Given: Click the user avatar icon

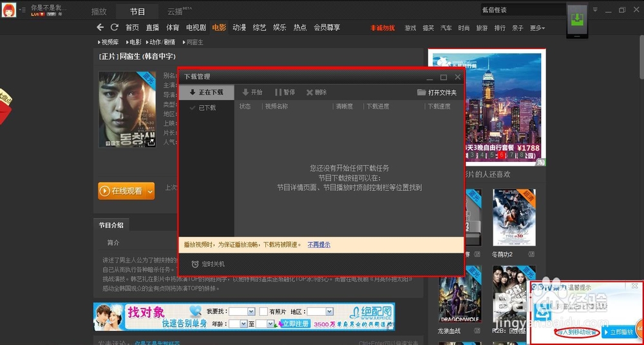Looking at the screenshot, I should point(8,10).
